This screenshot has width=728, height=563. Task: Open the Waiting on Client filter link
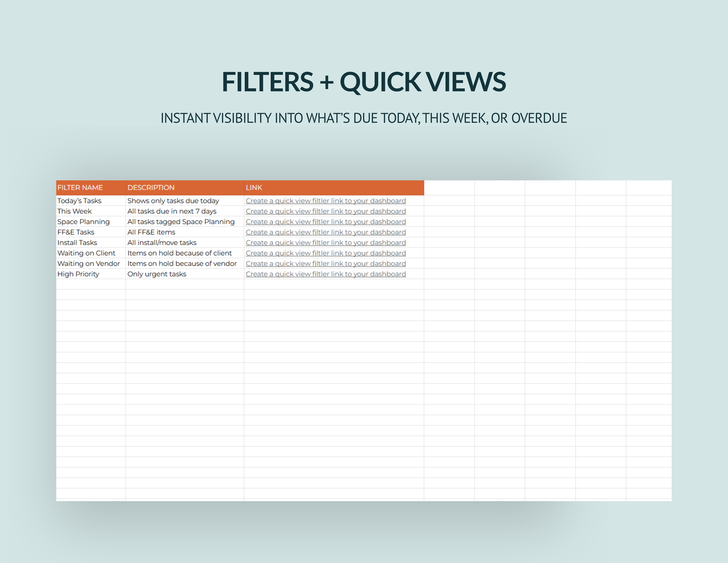pos(325,253)
